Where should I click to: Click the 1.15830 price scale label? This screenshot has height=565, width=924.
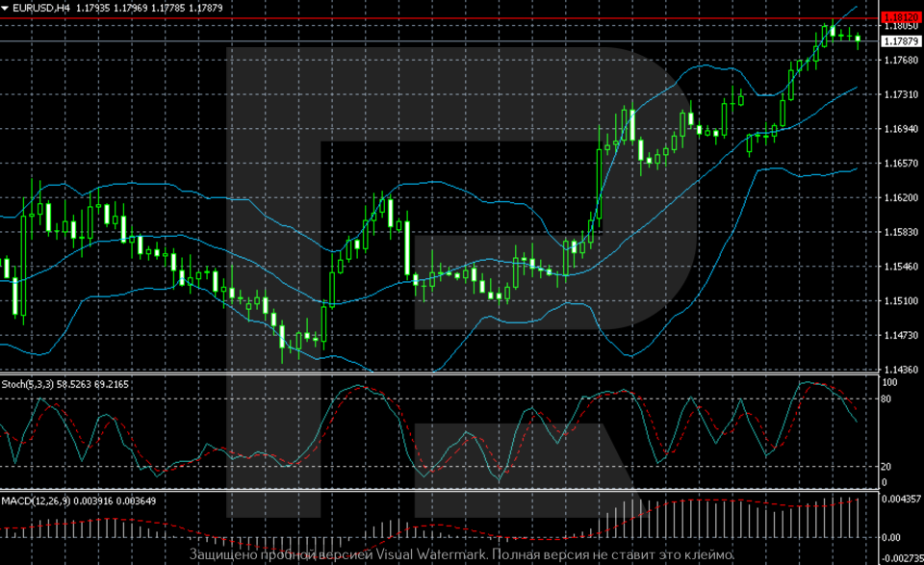[x=899, y=232]
